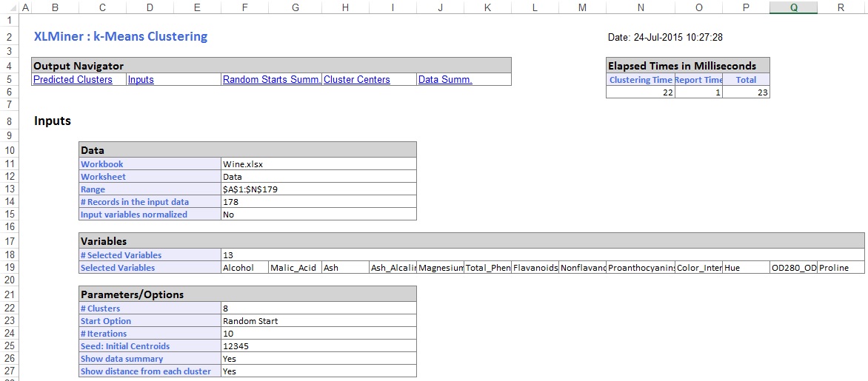
Task: Click the Proline variable cell
Action: click(x=840, y=268)
